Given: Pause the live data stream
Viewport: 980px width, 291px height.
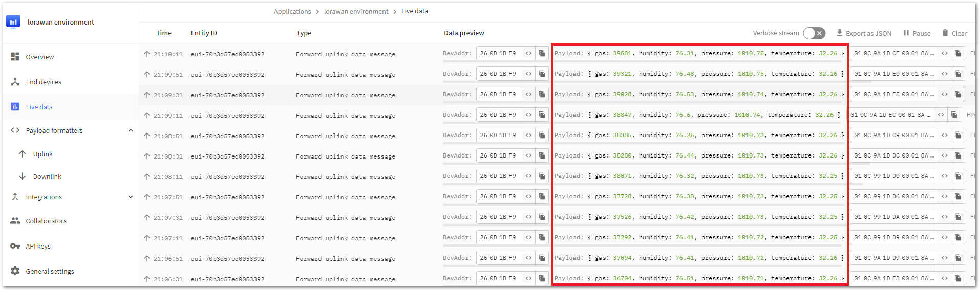Looking at the screenshot, I should 917,33.
